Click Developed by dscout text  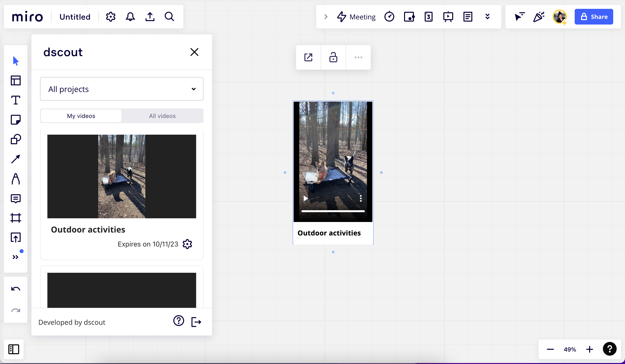[x=72, y=322]
